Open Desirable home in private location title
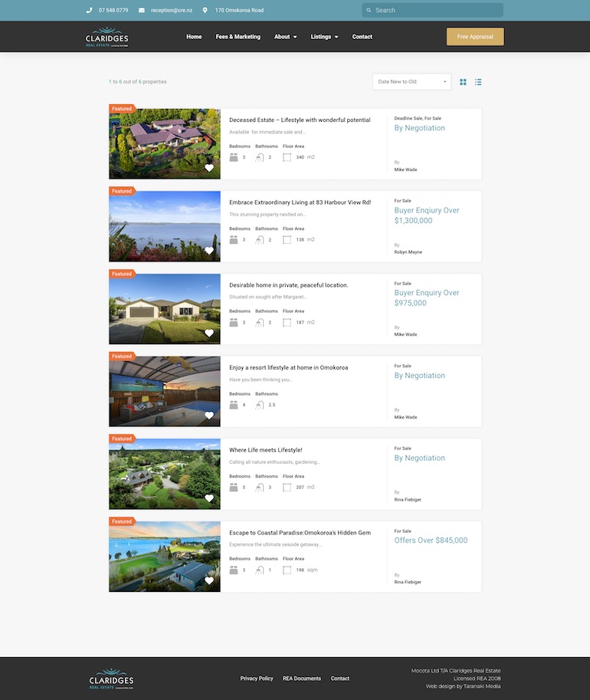590x700 pixels. [x=289, y=285]
